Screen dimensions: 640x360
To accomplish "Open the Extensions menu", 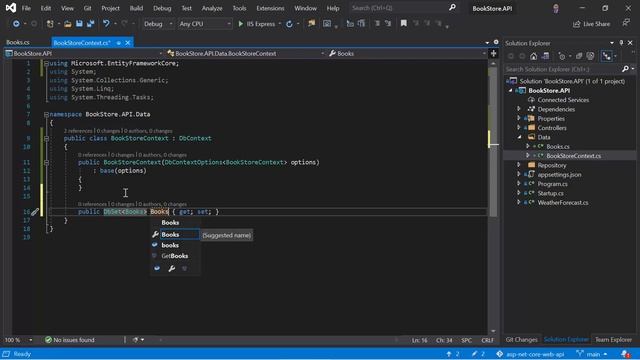I will (270, 8).
